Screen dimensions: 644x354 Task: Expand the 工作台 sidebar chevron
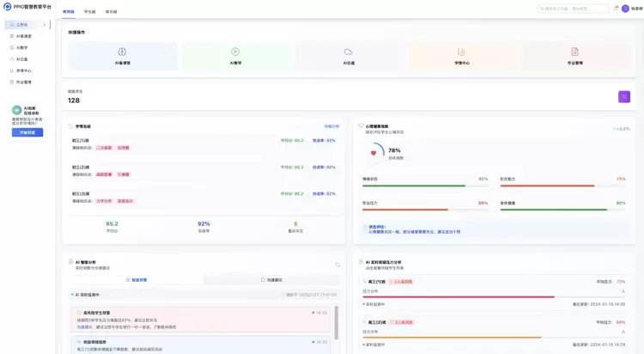45,25
